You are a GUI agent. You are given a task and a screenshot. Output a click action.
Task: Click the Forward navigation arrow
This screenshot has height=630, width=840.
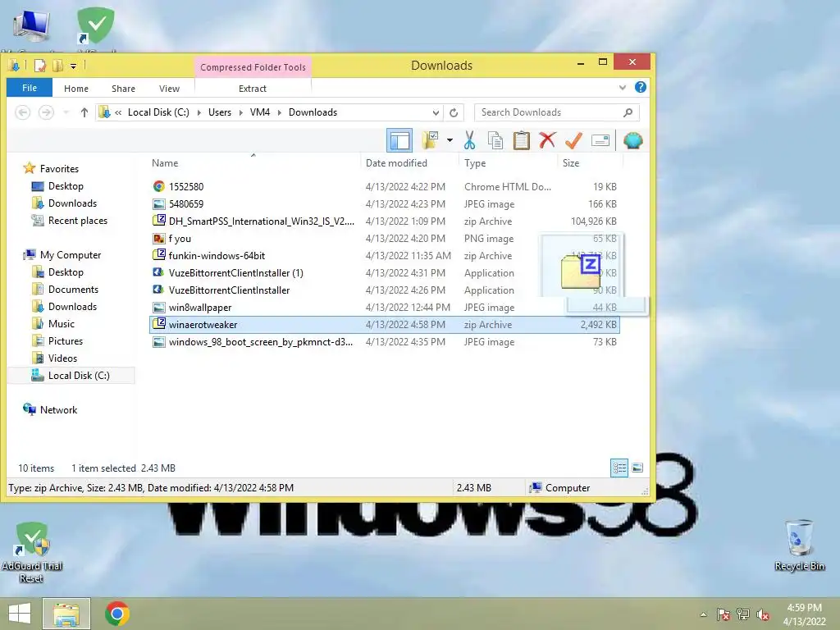(x=46, y=112)
